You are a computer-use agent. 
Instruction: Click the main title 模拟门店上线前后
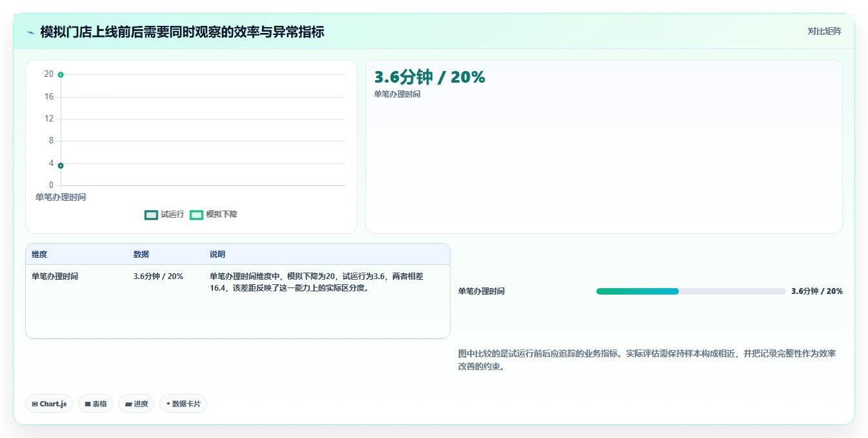[x=182, y=32]
